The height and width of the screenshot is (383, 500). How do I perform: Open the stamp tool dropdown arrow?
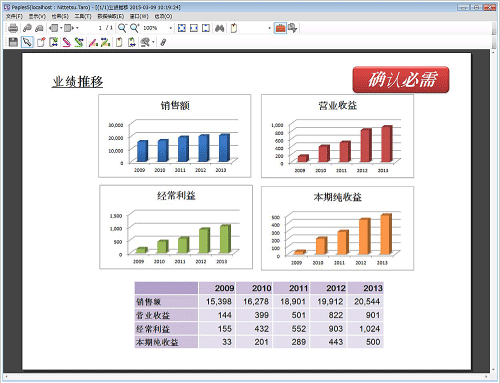[x=153, y=42]
